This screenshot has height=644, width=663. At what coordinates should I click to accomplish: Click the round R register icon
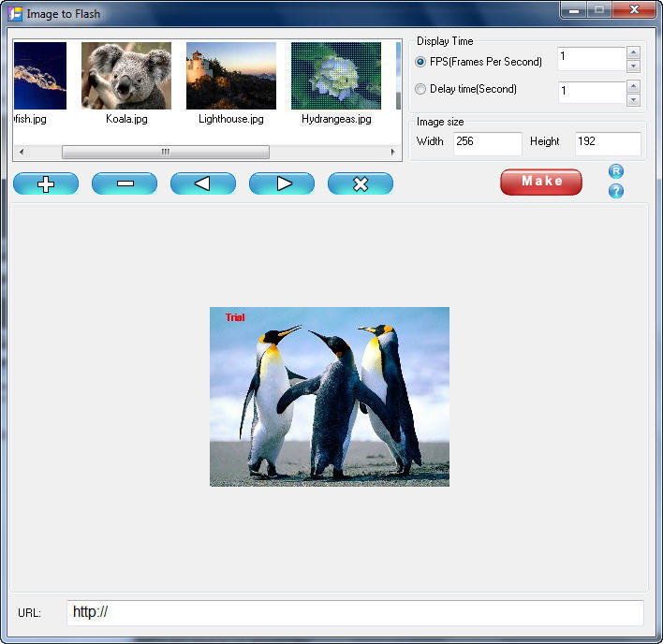[x=616, y=171]
